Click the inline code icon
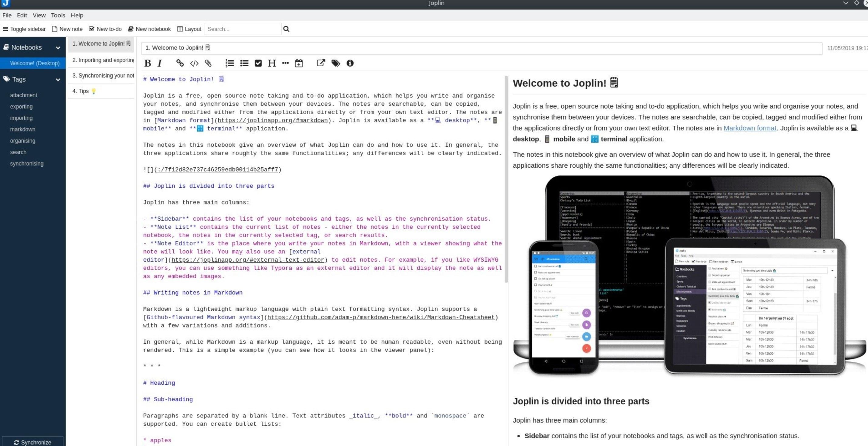The width and height of the screenshot is (868, 446). [194, 63]
